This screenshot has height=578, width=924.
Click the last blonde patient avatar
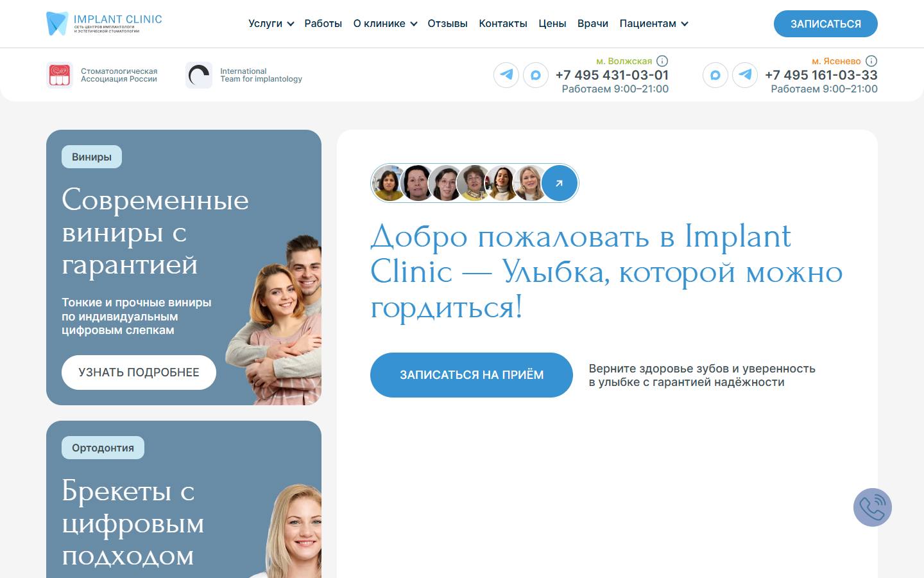coord(530,183)
